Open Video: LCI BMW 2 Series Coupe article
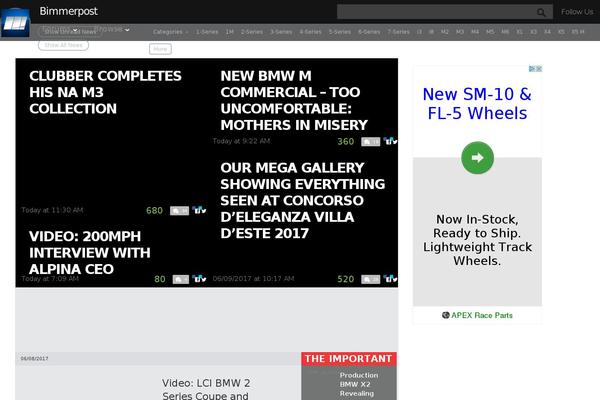Image resolution: width=600 pixels, height=400 pixels. 206,389
